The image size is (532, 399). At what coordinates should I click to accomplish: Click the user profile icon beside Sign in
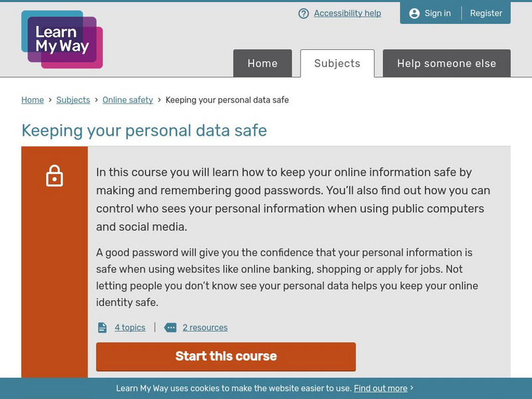tap(415, 13)
